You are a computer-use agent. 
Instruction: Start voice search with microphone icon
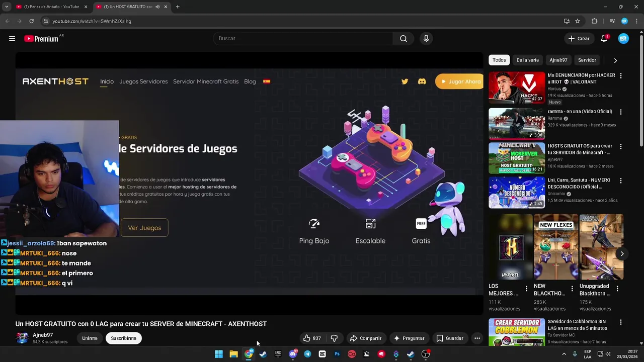click(426, 39)
